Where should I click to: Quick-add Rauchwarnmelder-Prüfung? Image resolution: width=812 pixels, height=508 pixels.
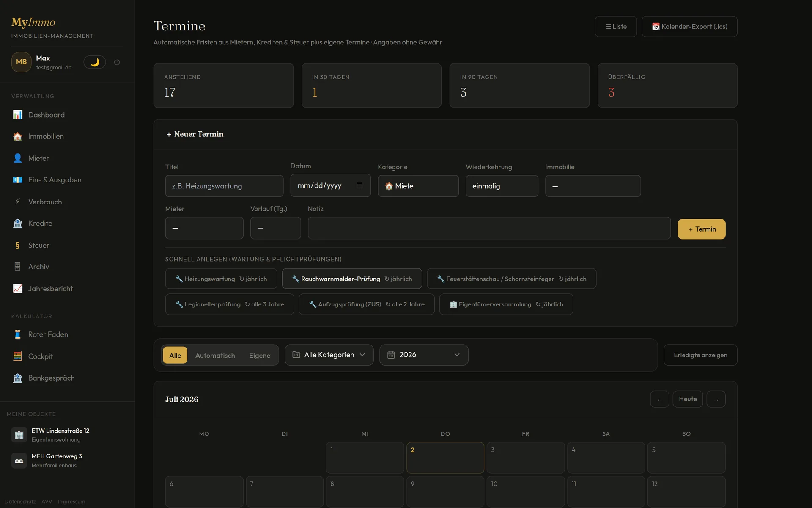352,279
